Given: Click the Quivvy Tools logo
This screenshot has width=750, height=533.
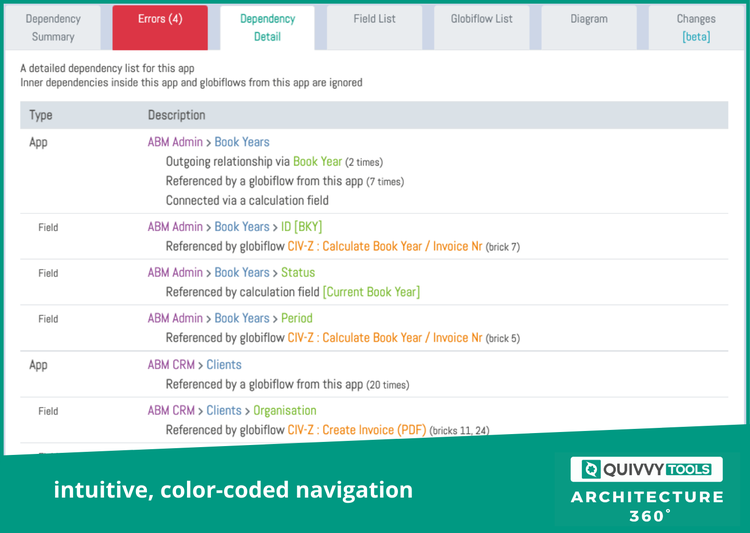Looking at the screenshot, I should click(647, 469).
